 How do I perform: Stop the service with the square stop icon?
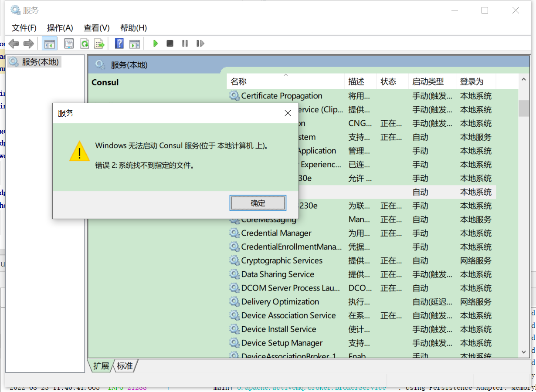(x=170, y=44)
